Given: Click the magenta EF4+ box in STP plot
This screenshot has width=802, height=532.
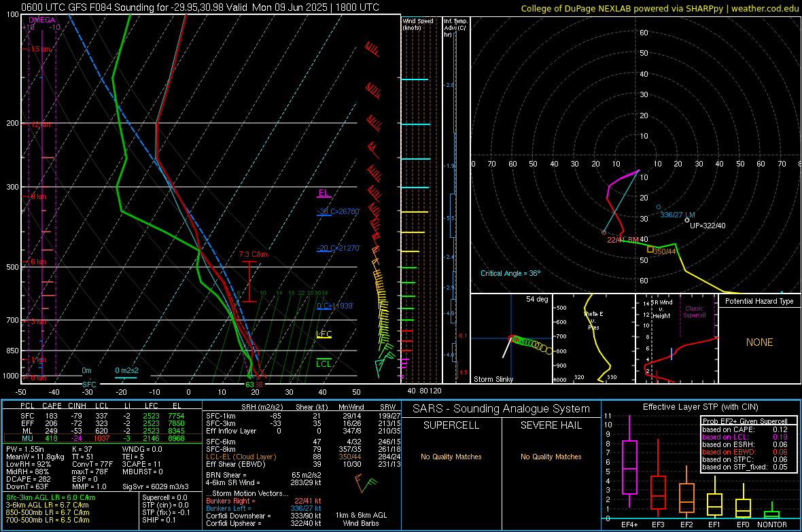Looking at the screenshot, I should pos(629,467).
